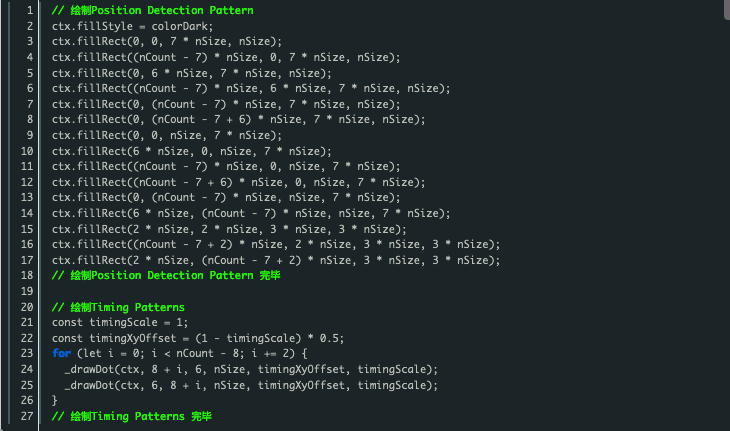The height and width of the screenshot is (431, 730).
Task: Click 'timingScale' declaration on line 21
Action: pyautogui.click(x=123, y=322)
